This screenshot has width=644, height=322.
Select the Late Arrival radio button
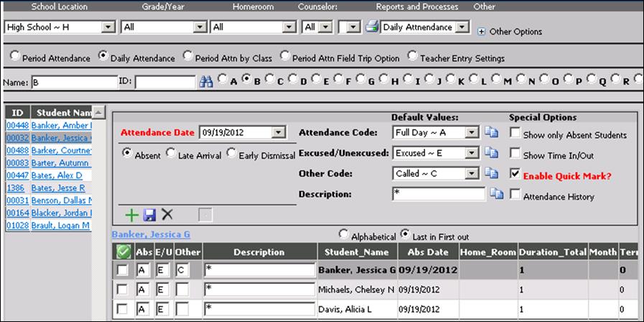point(171,153)
